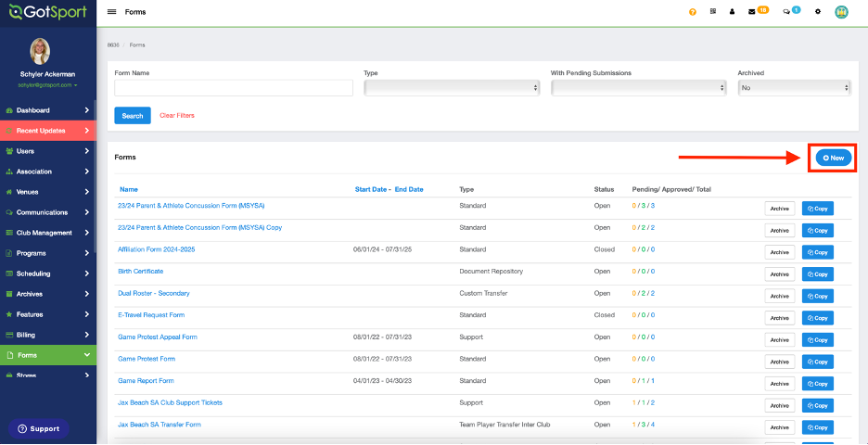Click the organization crest avatar in top bar

(x=841, y=12)
